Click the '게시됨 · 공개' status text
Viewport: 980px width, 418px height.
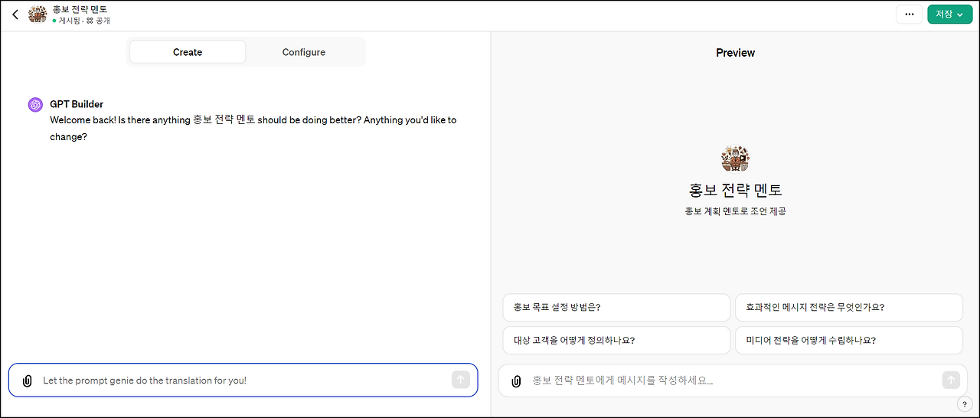[82, 21]
